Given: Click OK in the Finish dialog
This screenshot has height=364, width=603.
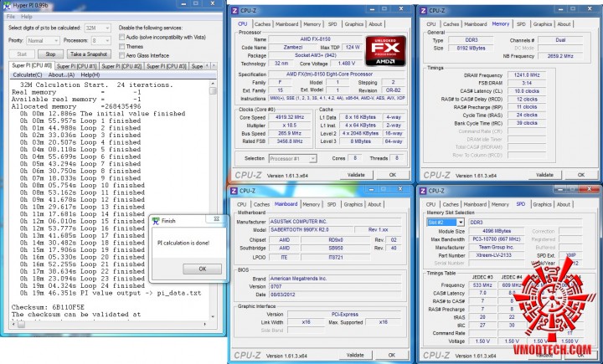Looking at the screenshot, I should [x=203, y=269].
